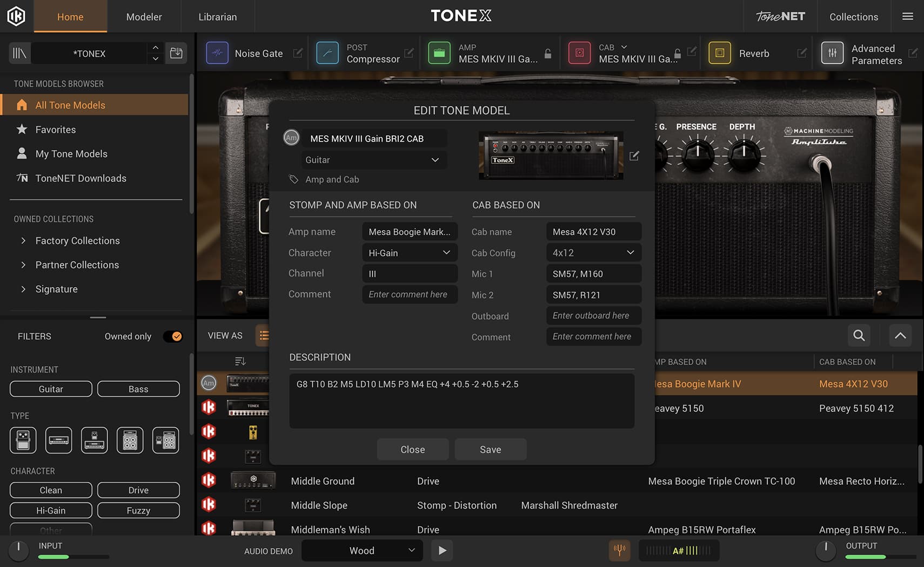Open the Cab Config 4x12 dropdown
924x567 pixels.
(x=593, y=253)
